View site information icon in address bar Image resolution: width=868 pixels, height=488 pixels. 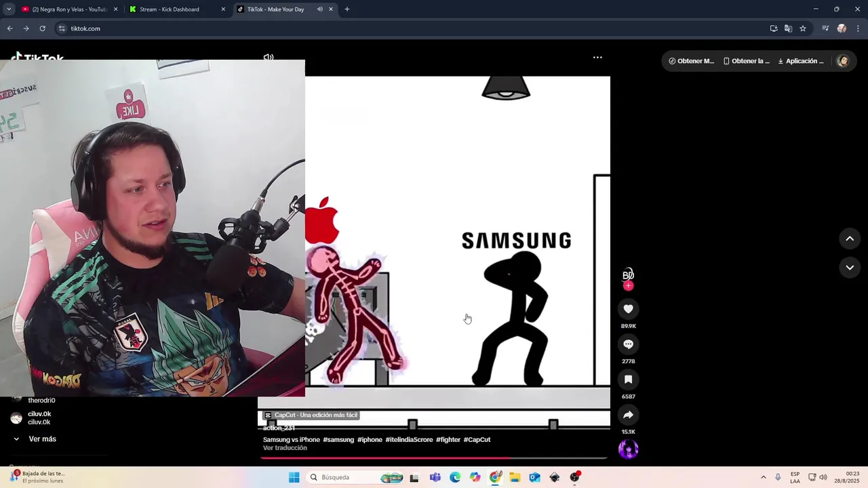point(62,28)
